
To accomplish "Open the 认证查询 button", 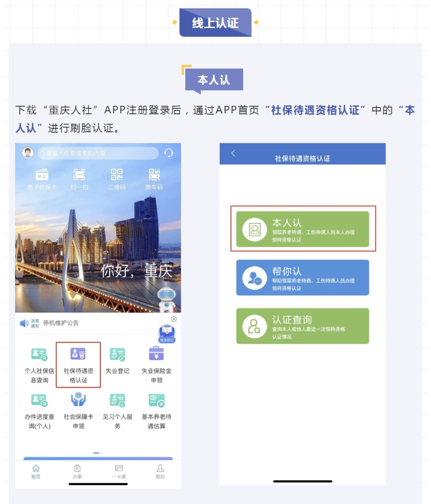I will point(302,326).
